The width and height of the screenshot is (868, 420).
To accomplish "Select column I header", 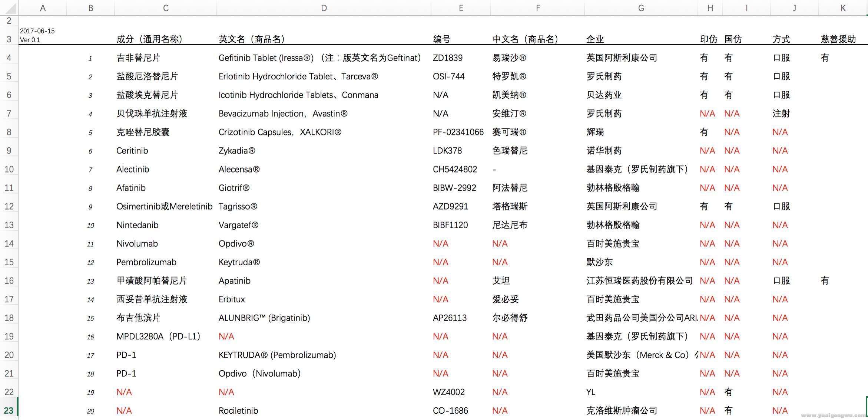I will (746, 8).
